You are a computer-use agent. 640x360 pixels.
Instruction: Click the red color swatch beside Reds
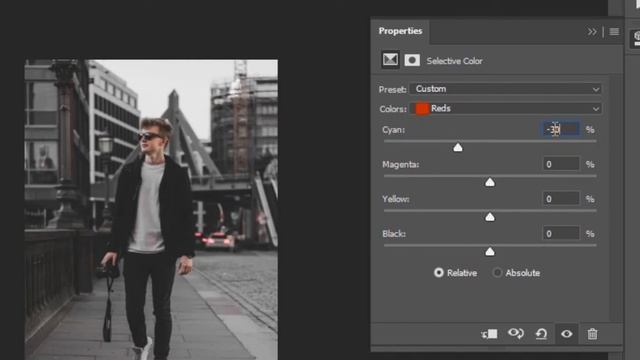point(422,109)
